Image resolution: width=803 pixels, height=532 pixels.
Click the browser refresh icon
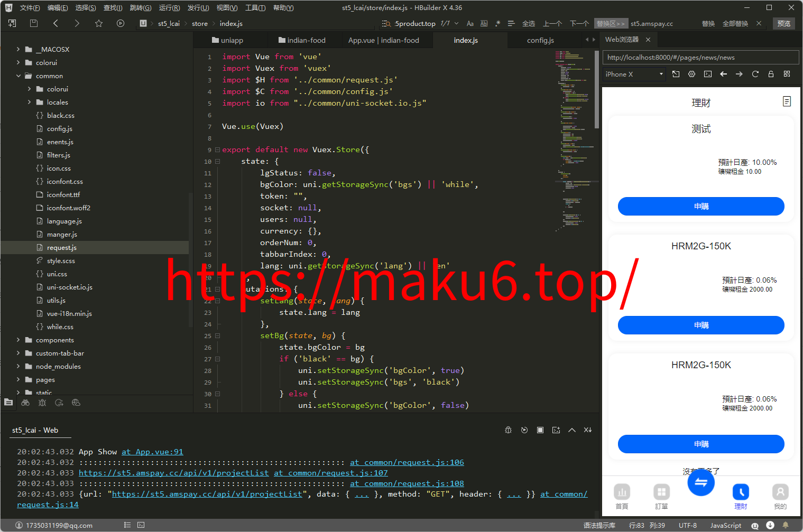(755, 74)
